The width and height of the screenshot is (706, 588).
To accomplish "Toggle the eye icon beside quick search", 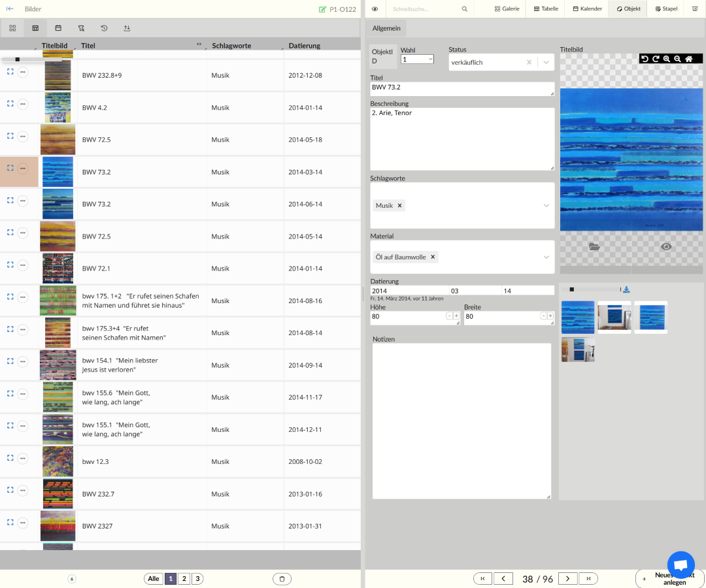I will pos(375,9).
